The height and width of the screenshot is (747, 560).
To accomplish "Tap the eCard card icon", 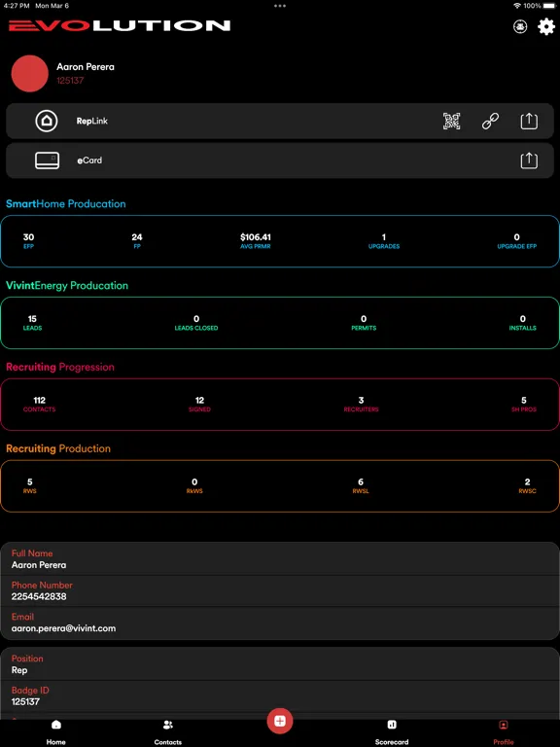I will click(x=47, y=160).
